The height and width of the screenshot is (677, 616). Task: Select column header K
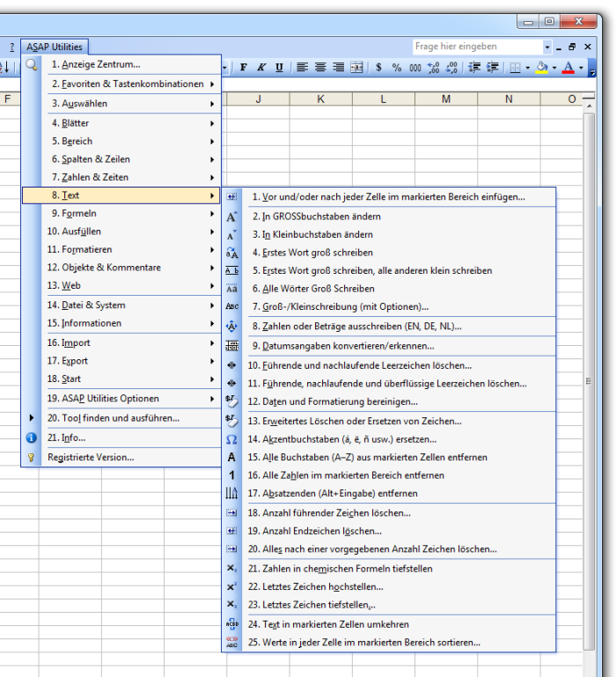click(320, 99)
